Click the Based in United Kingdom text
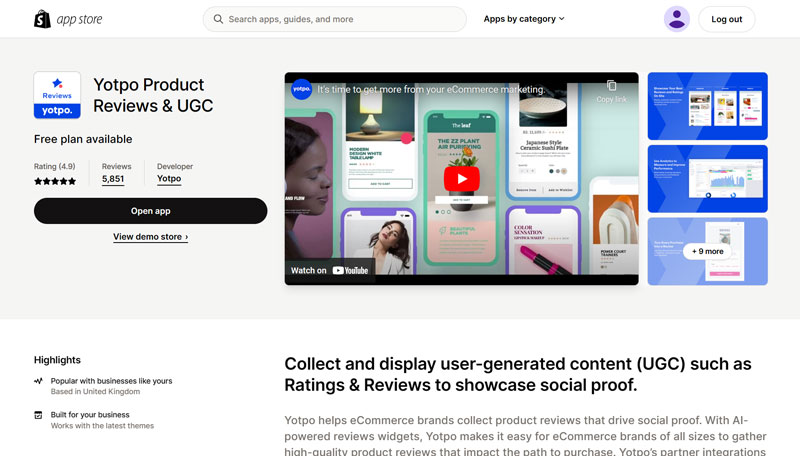The width and height of the screenshot is (800, 456). point(95,392)
